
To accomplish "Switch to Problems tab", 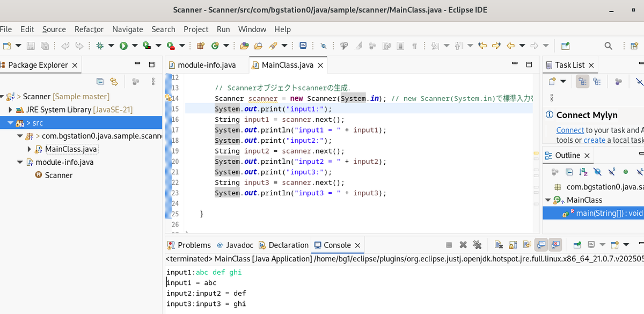I will point(189,245).
